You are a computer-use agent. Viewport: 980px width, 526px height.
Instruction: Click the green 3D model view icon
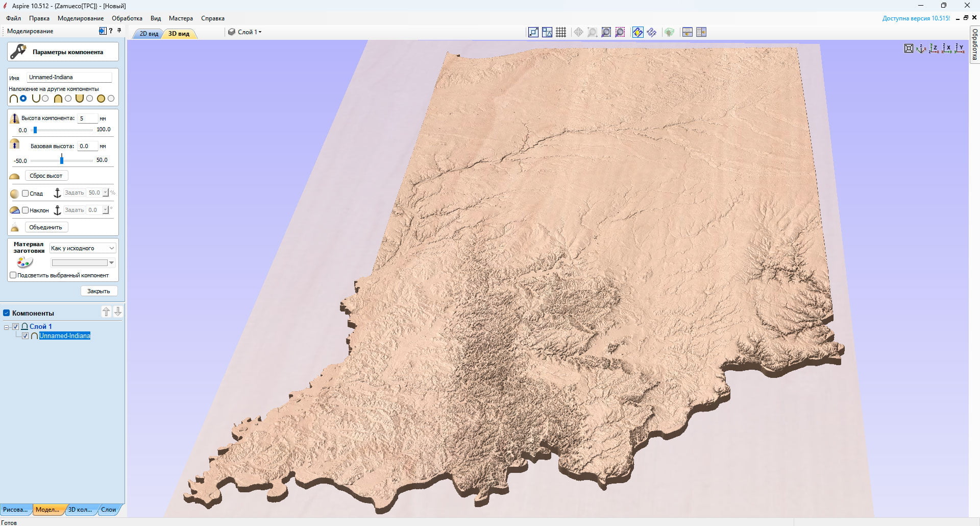[x=669, y=32]
